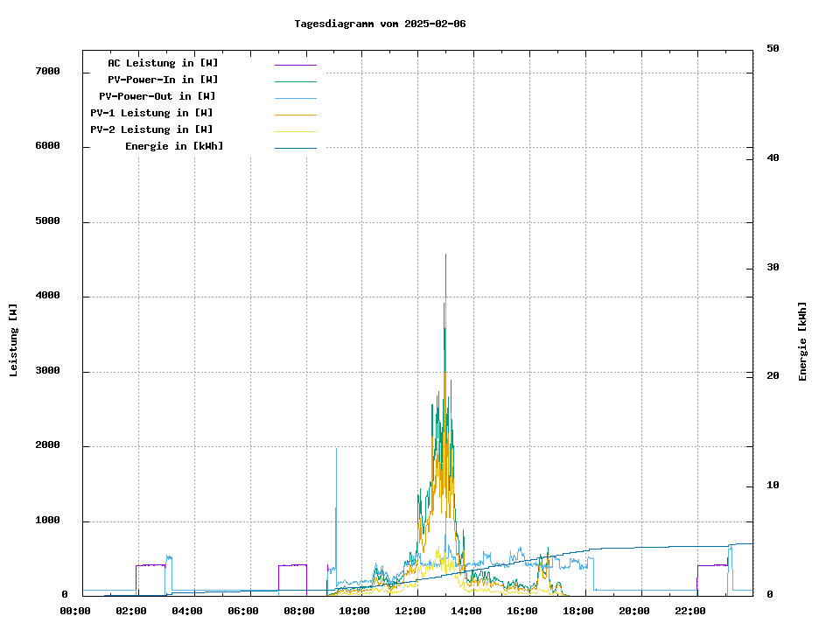840x630 pixels.
Task: Click the 3000 label on the power axis
Action: [47, 371]
